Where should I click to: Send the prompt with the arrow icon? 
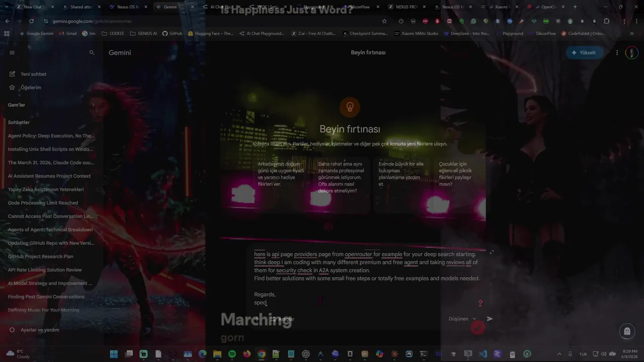490,319
